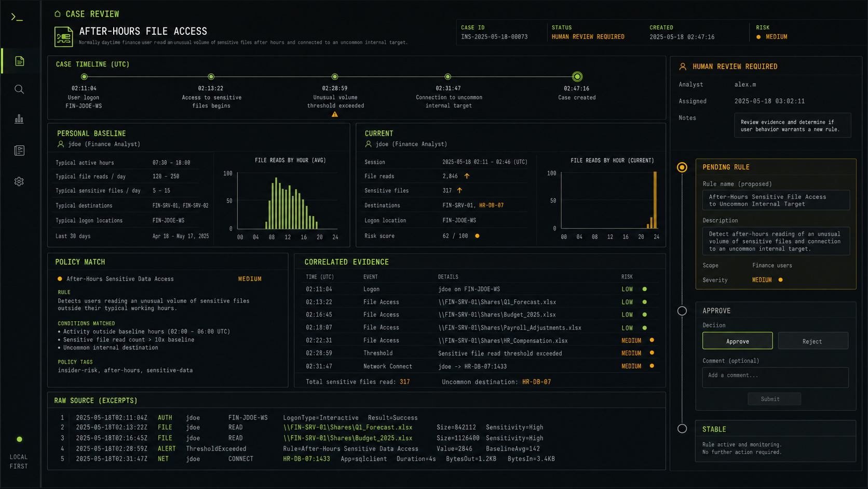Select the case document sidebar icon
Image resolution: width=868 pixels, height=489 pixels.
click(19, 61)
